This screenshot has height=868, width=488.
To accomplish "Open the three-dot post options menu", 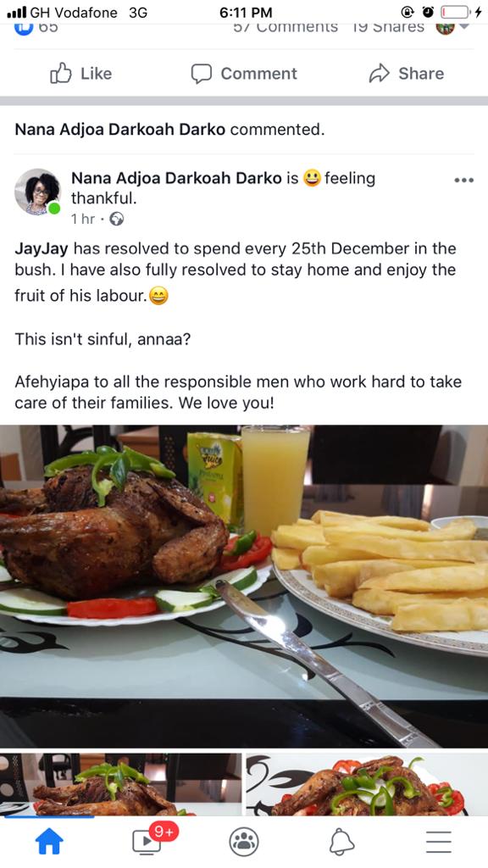I will pyautogui.click(x=463, y=180).
